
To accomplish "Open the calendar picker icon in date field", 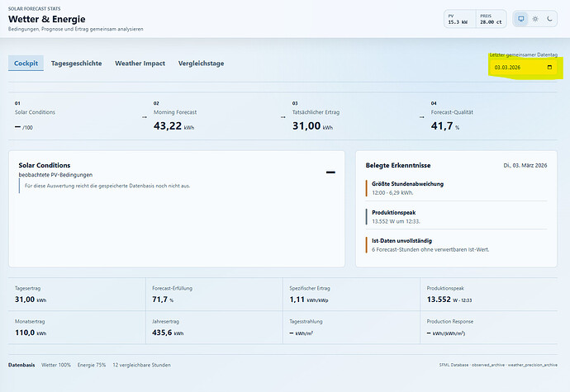I will [549, 67].
